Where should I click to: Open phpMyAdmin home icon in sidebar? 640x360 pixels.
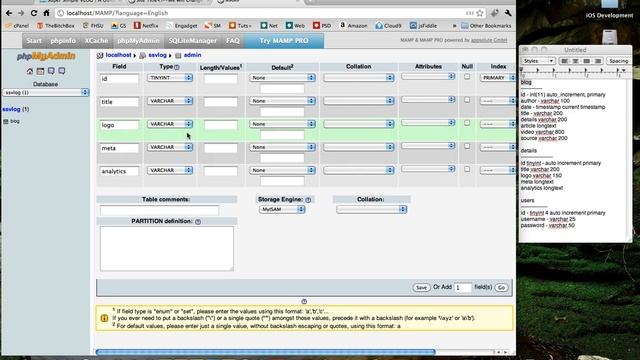[30, 71]
